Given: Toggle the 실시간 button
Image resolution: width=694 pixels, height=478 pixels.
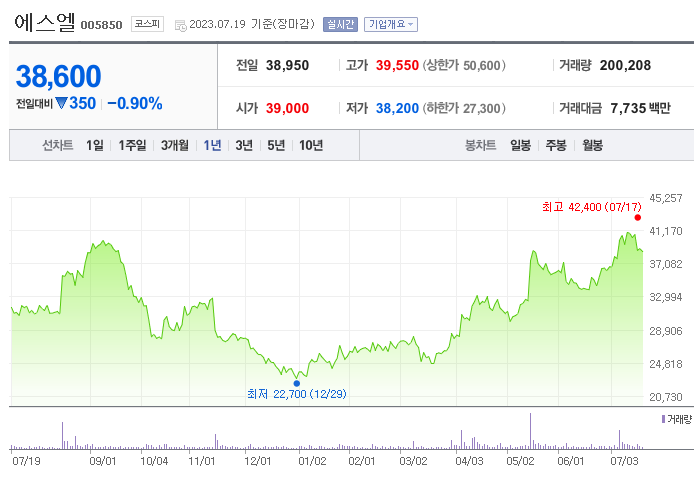Looking at the screenshot, I should (340, 24).
